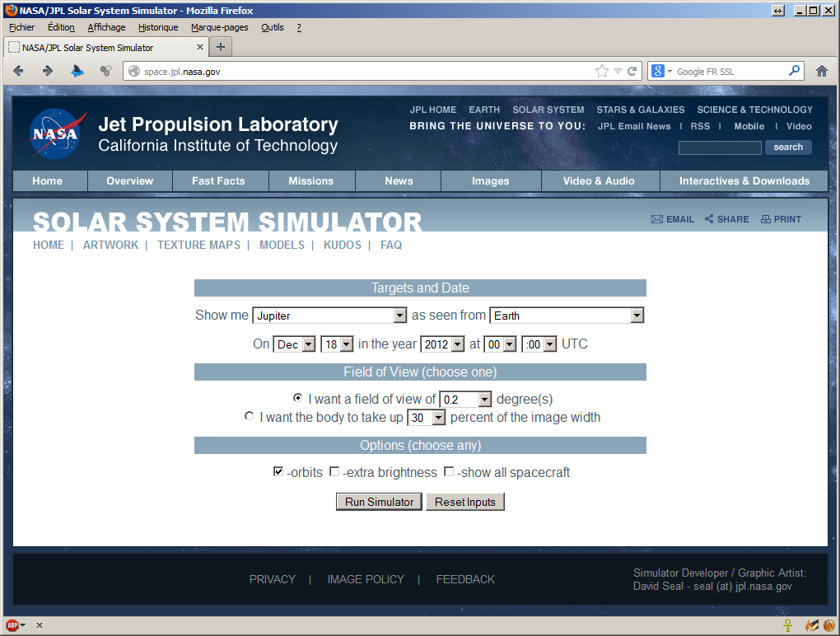The height and width of the screenshot is (636, 840).
Task: Open the PRIVACY footer link
Action: 272,579
